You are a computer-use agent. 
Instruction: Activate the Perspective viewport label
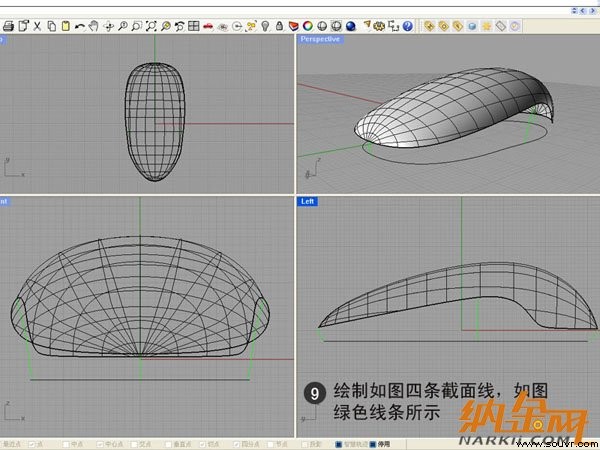[320, 39]
